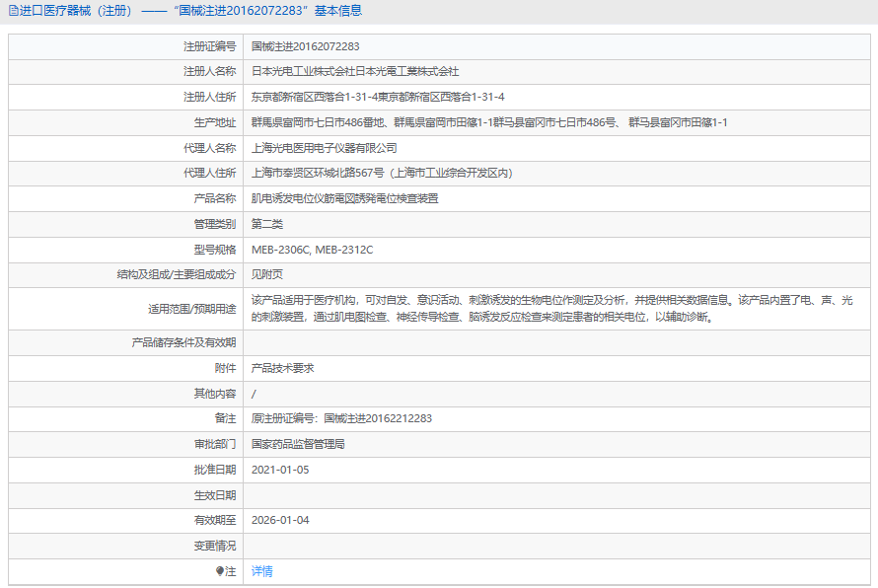Select expiry date 2026-01-04

tap(280, 520)
